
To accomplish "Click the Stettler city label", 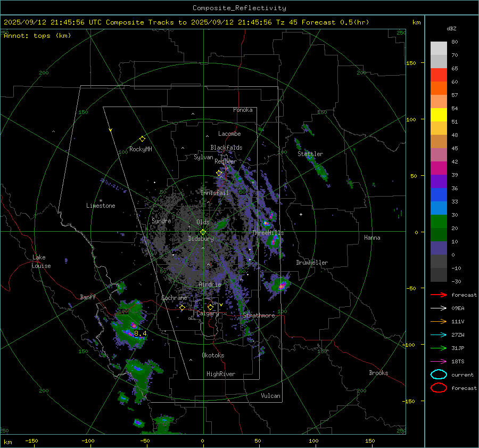I will click(x=310, y=154).
